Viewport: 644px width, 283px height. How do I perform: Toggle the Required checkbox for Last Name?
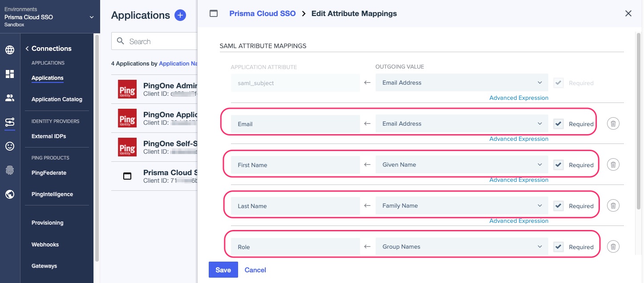point(558,205)
